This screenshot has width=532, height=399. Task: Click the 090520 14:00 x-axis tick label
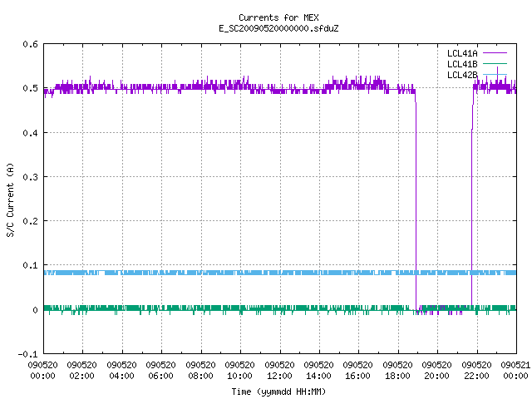pos(319,371)
